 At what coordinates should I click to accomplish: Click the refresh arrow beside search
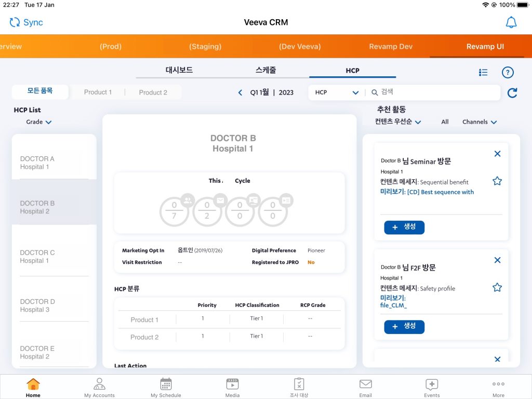(x=512, y=92)
